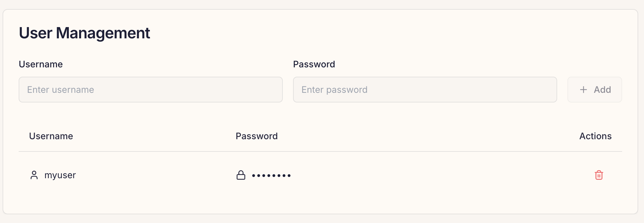Focus the Password input field

tap(425, 90)
